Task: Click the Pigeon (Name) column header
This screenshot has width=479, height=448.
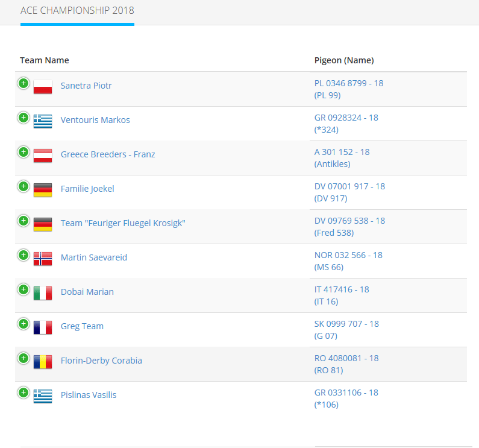Action: pyautogui.click(x=344, y=60)
